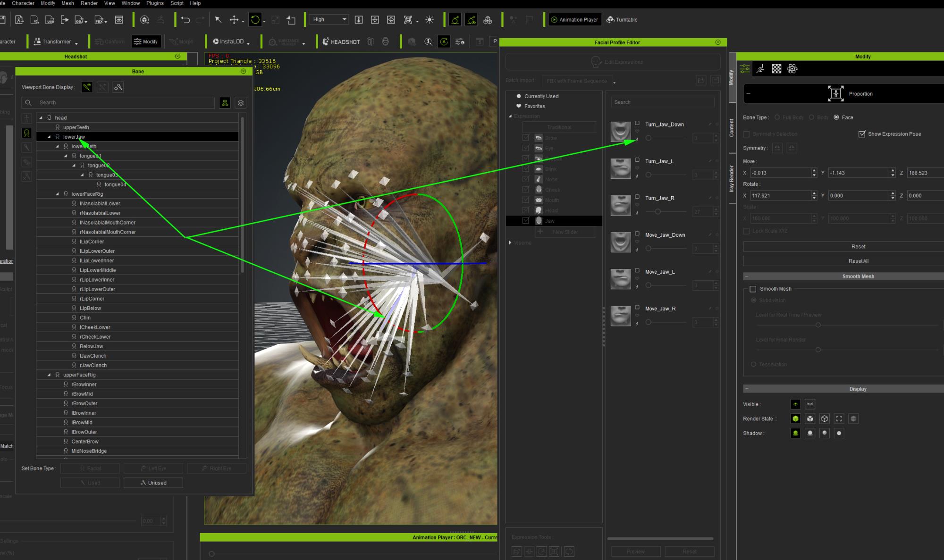Uncheck Show Expression Pose
This screenshot has height=560, width=944.
tap(862, 134)
